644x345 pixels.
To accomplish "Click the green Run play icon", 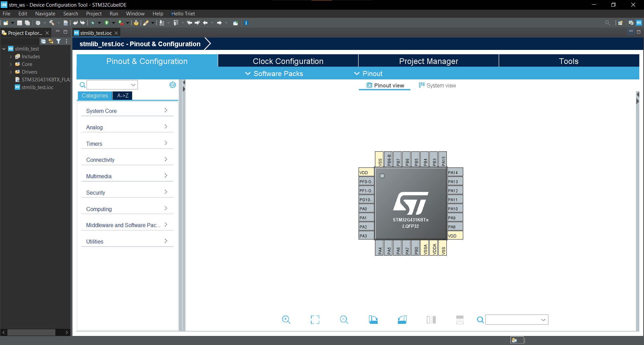I will (x=107, y=23).
